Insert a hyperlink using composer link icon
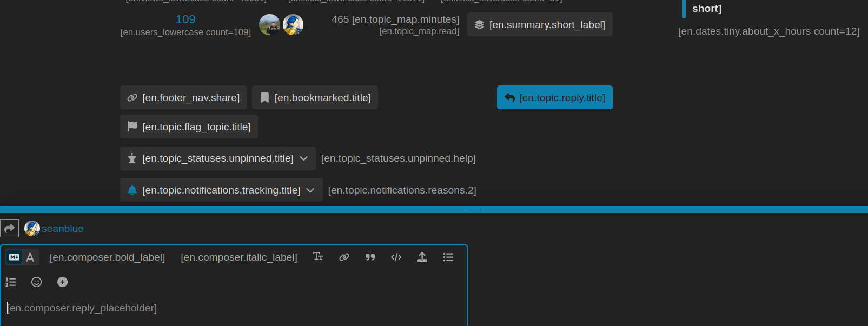This screenshot has width=868, height=326. tap(344, 257)
